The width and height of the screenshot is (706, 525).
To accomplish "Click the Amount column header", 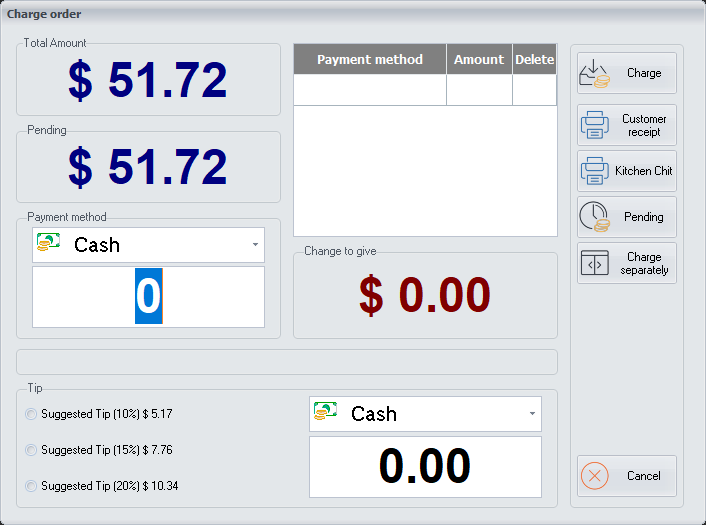I will (479, 60).
